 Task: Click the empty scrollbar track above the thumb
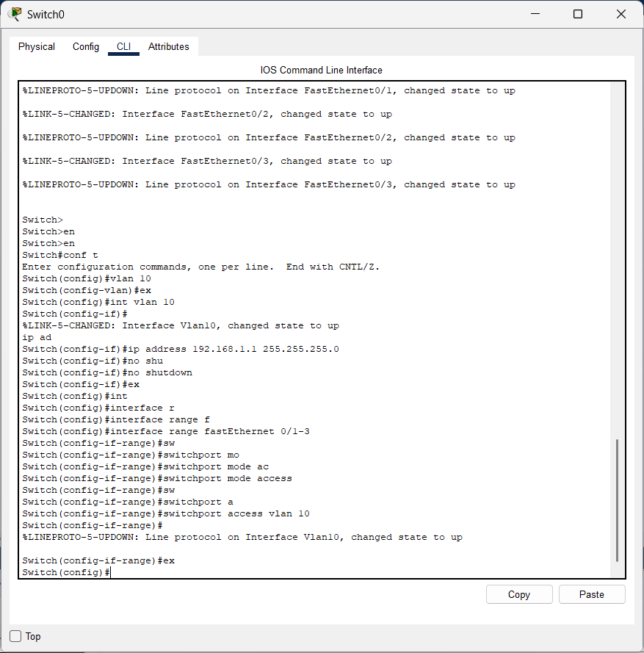617,257
